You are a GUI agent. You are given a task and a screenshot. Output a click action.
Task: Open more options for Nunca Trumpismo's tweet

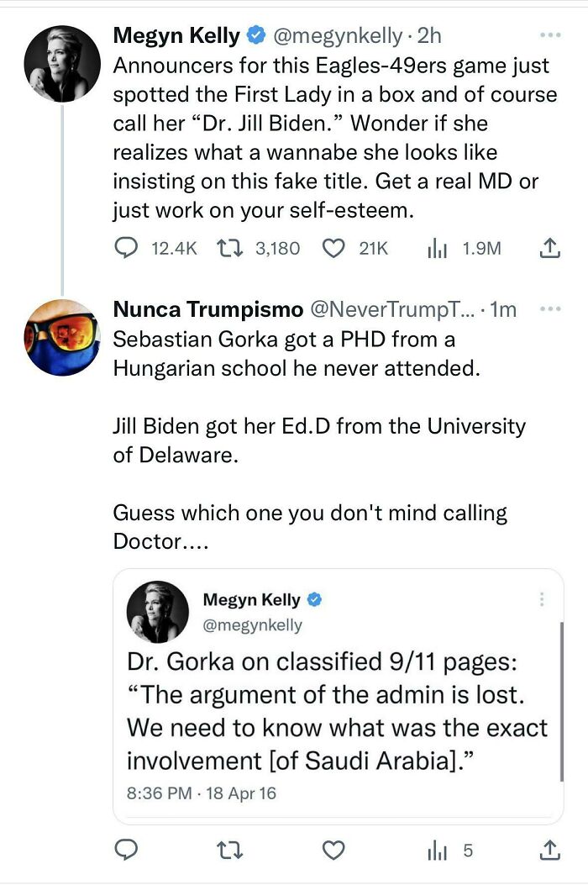coord(550,308)
